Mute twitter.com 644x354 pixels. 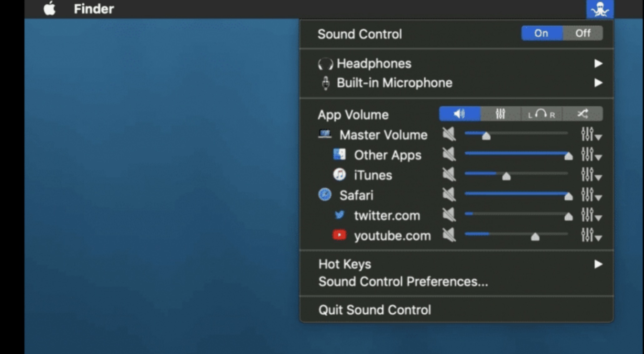click(x=449, y=215)
